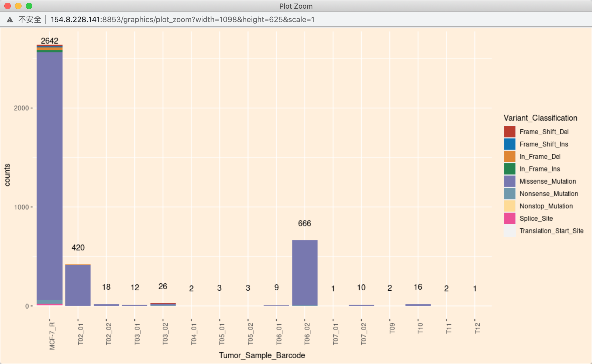The height and width of the screenshot is (364, 592).
Task: Close the Plot Zoom window
Action: point(8,6)
